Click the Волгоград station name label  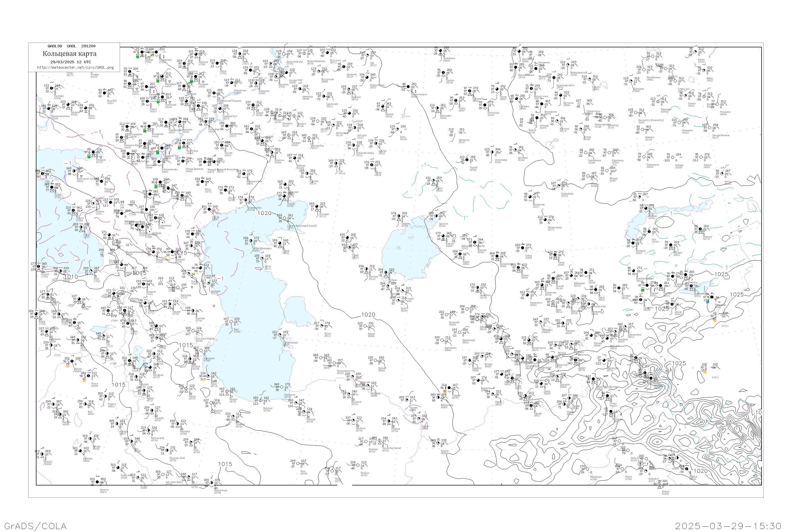pyautogui.click(x=192, y=151)
